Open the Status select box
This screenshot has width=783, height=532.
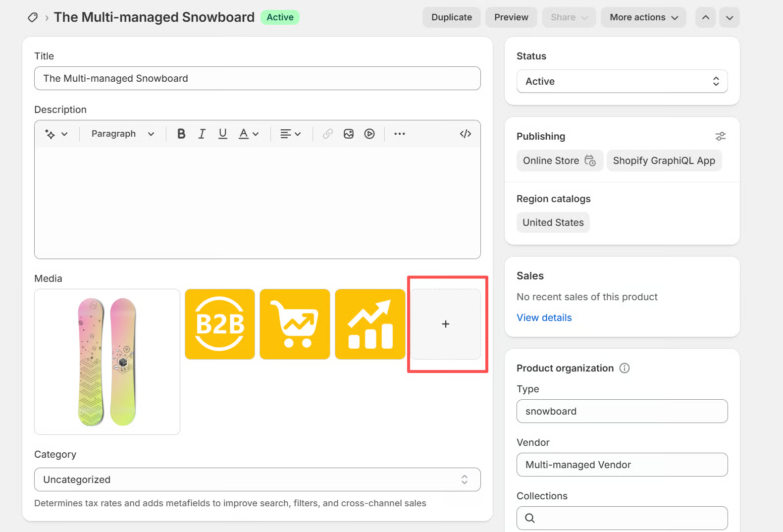click(622, 81)
